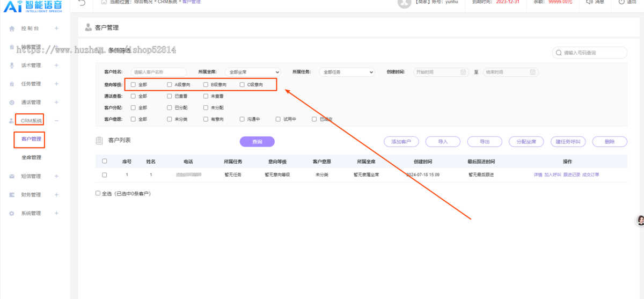This screenshot has height=299, width=644.
Task: Click the 导入 button
Action: [x=443, y=142]
